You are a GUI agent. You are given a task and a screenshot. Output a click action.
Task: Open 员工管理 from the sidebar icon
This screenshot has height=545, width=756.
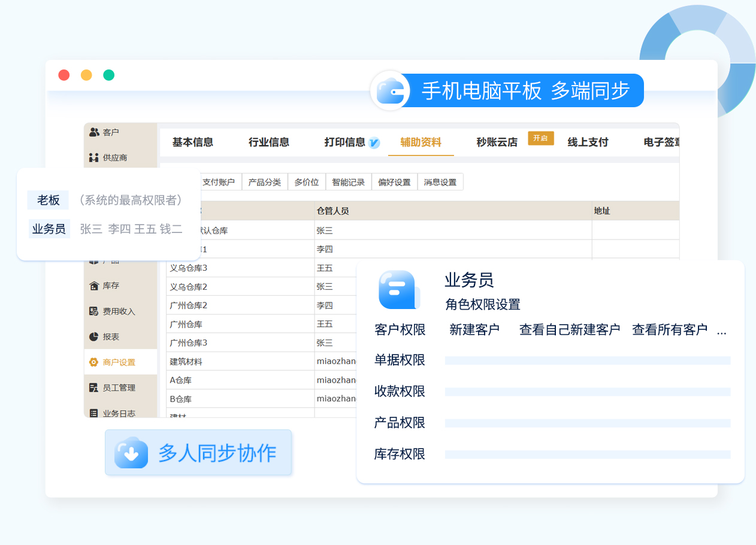tap(94, 387)
